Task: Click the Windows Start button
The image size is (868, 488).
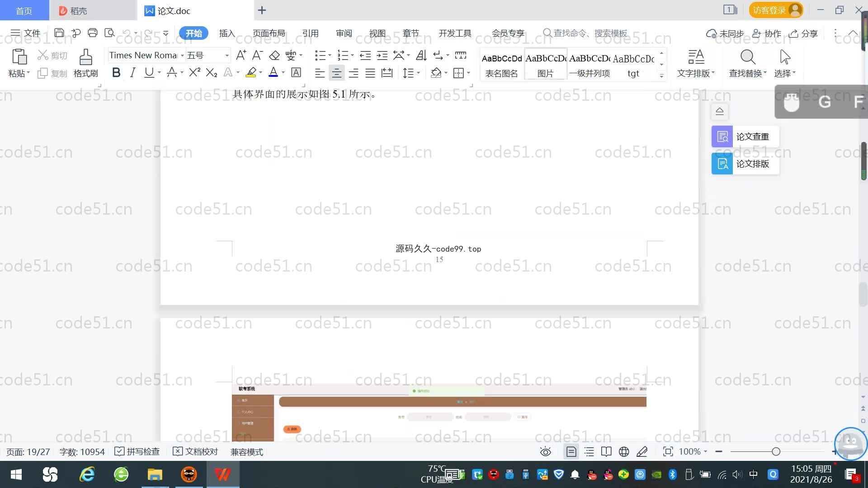Action: pyautogui.click(x=16, y=474)
